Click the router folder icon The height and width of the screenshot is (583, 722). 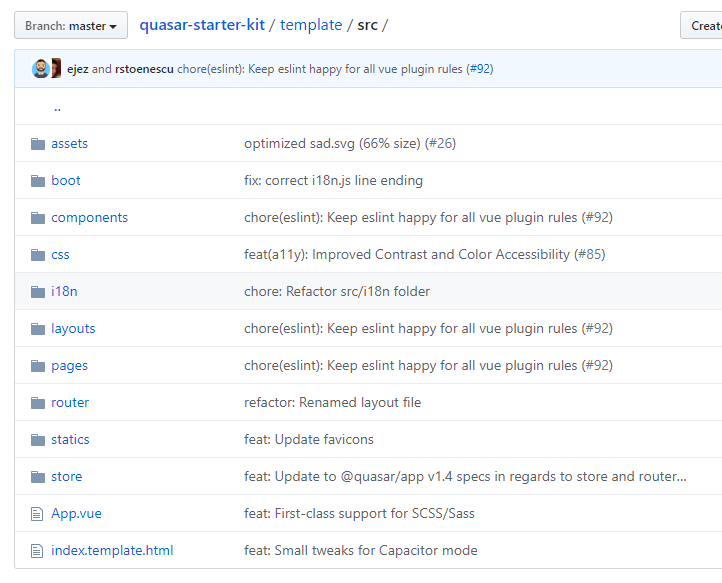pos(38,402)
